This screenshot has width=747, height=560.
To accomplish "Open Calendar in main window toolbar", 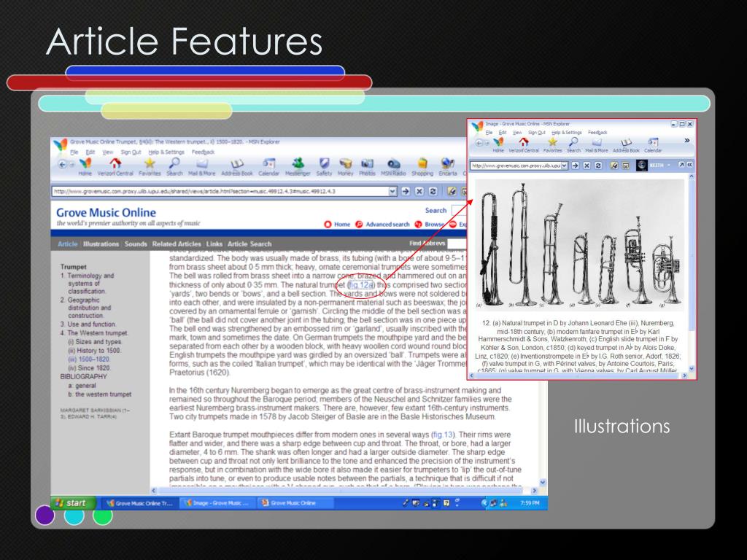I will [268, 167].
